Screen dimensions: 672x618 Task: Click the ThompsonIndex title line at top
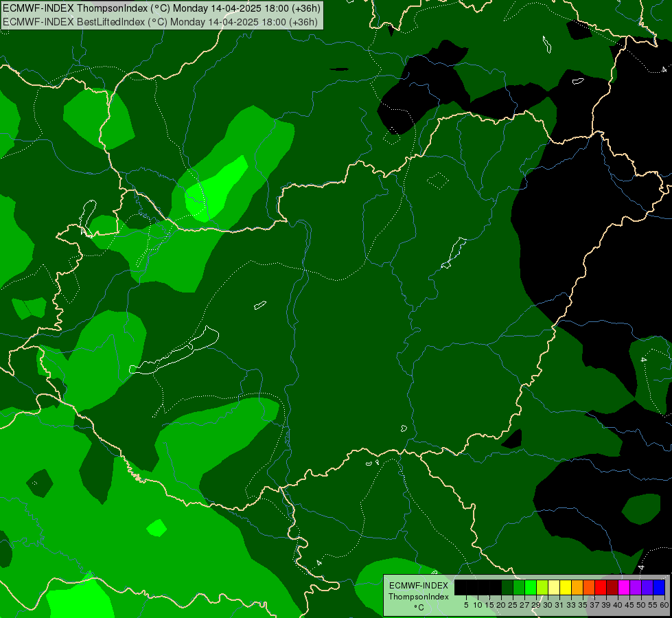[x=161, y=8]
